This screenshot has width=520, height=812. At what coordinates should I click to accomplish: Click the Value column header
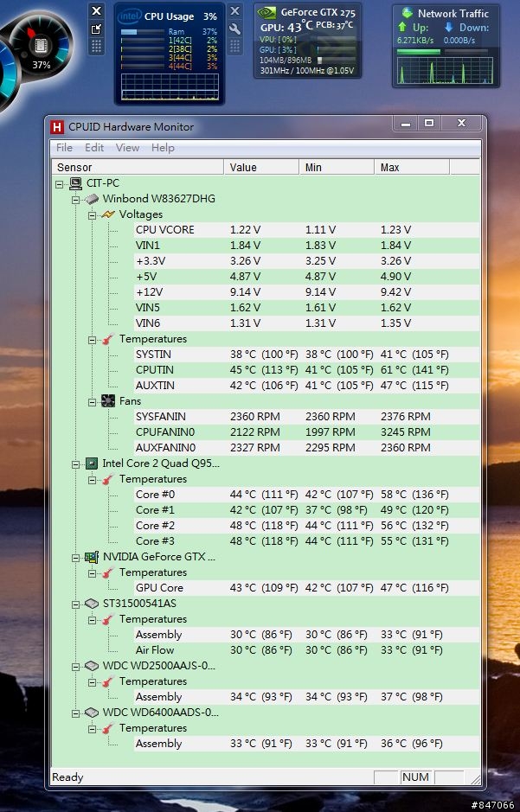coord(261,167)
